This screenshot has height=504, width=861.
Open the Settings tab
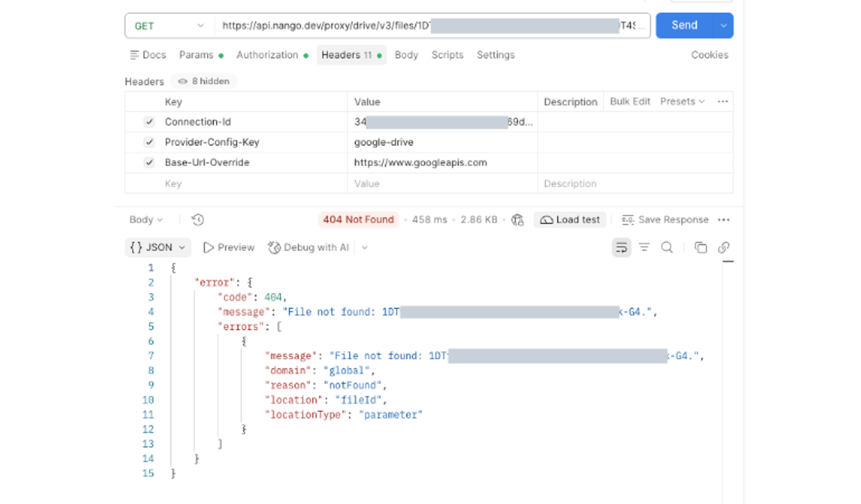tap(496, 55)
